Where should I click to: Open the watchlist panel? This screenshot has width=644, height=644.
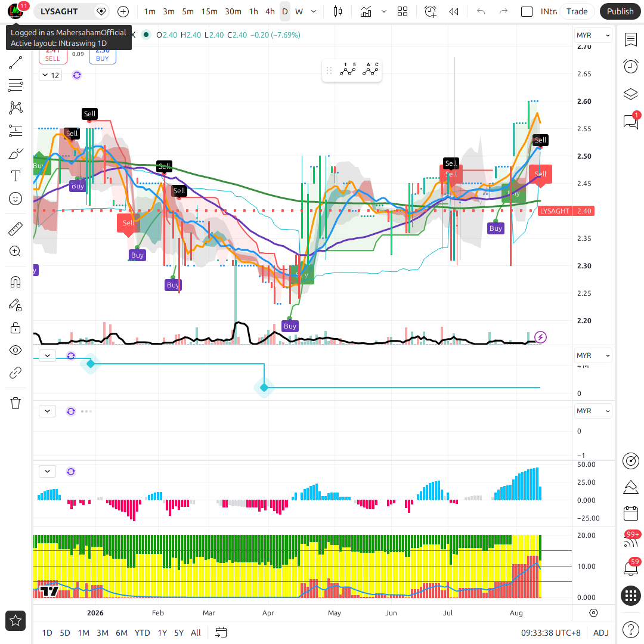(x=631, y=40)
